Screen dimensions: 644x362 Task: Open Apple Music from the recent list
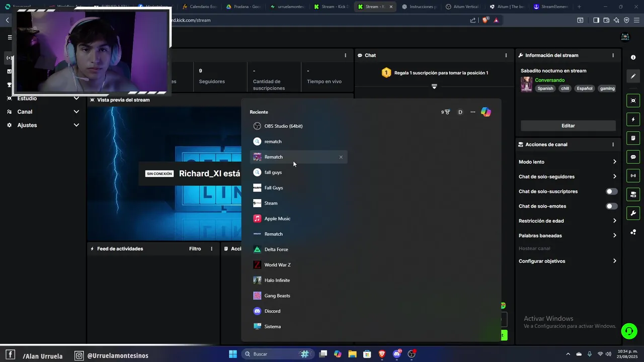pos(298,219)
